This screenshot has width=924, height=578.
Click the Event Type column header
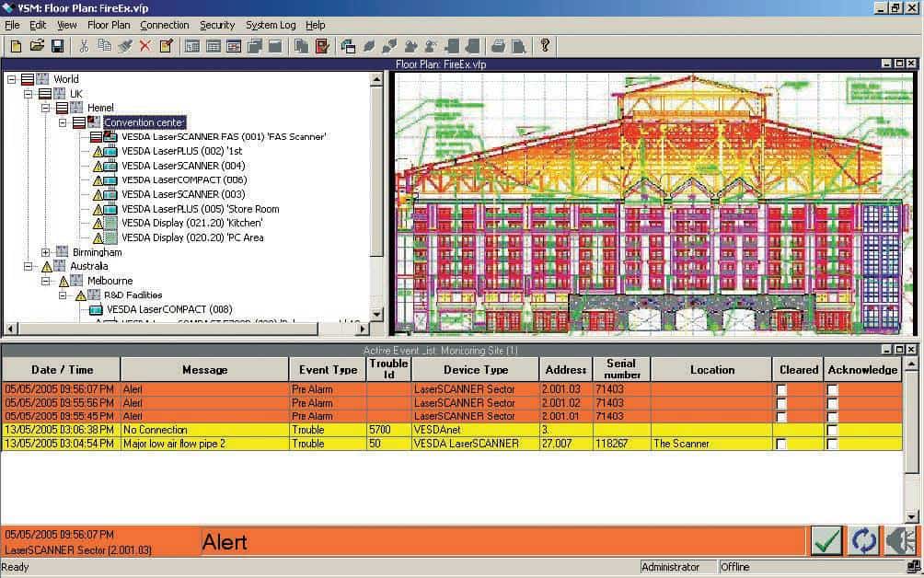point(328,369)
